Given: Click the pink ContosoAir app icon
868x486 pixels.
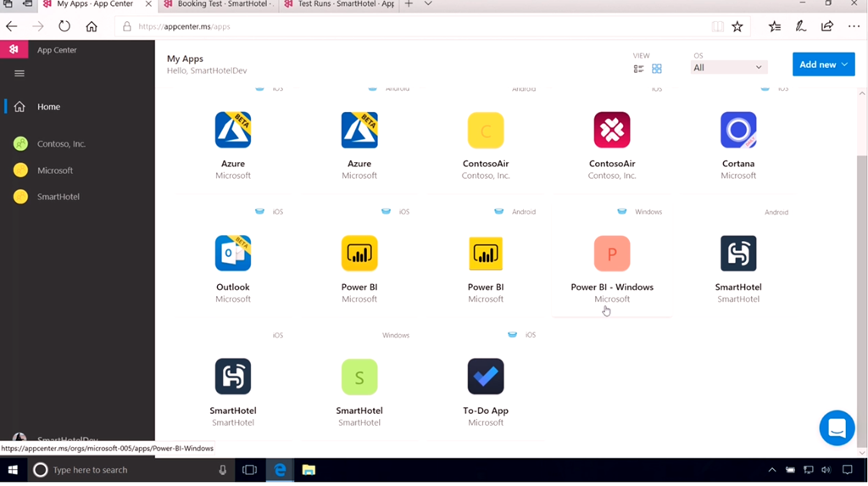Looking at the screenshot, I should point(612,131).
